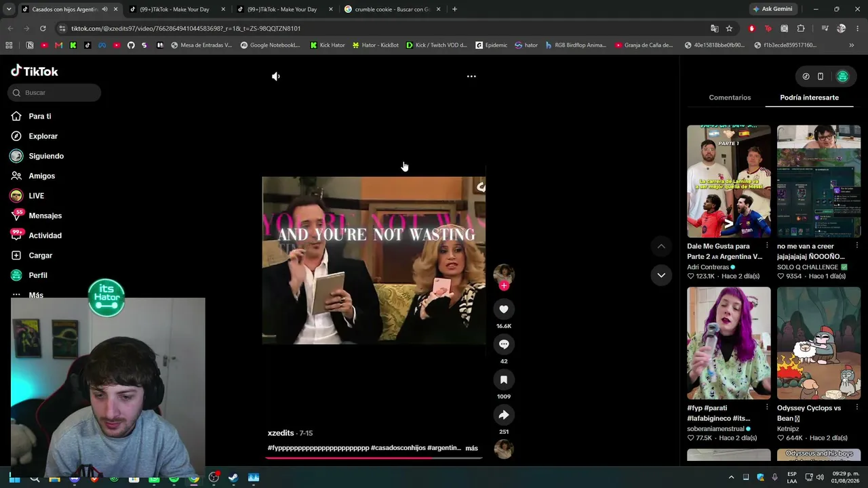Show hidden system tray icons
The width and height of the screenshot is (868, 488).
click(731, 477)
